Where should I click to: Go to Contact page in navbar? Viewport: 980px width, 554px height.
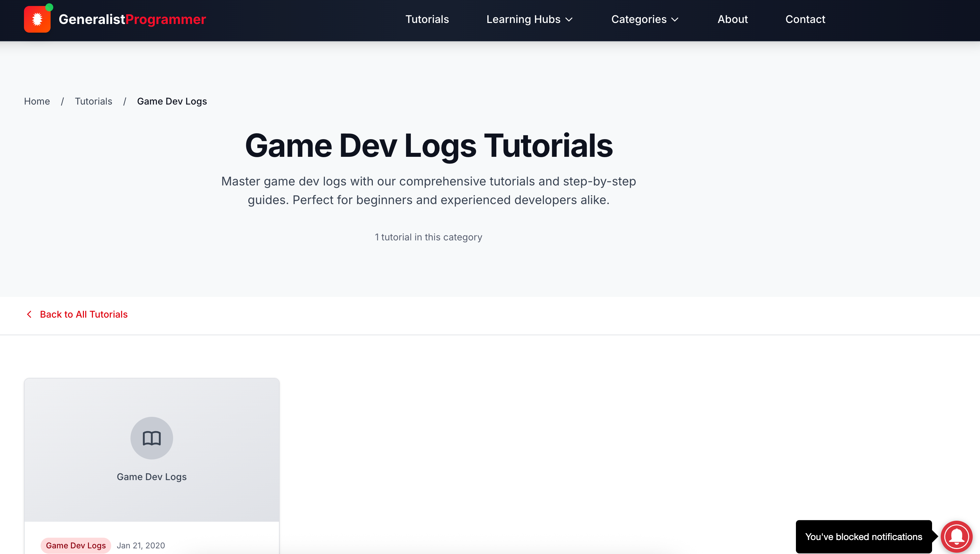pyautogui.click(x=805, y=19)
